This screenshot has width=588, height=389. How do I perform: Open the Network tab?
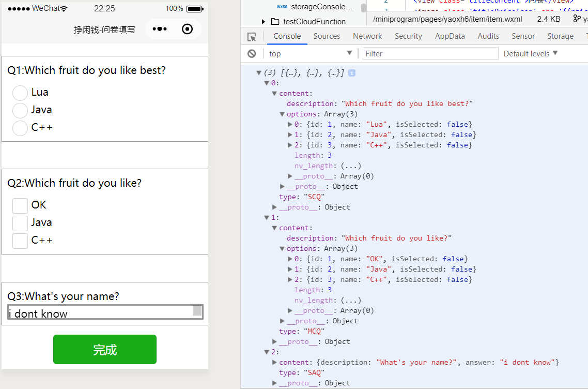tap(367, 36)
